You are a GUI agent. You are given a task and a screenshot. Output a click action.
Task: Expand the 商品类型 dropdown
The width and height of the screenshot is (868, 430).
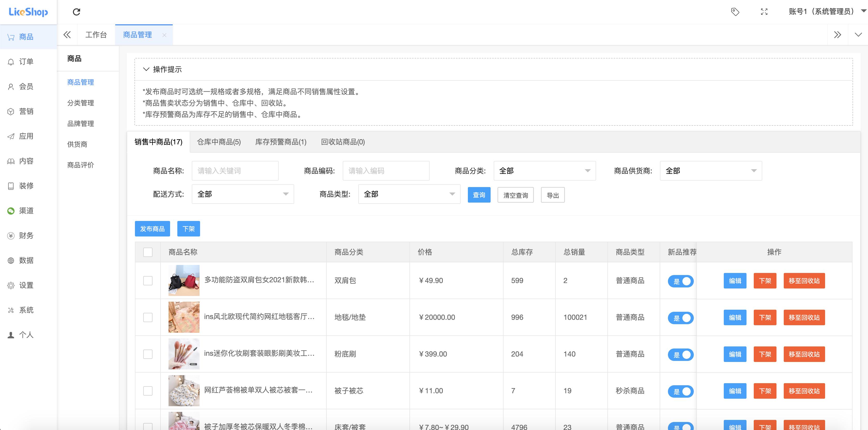409,194
